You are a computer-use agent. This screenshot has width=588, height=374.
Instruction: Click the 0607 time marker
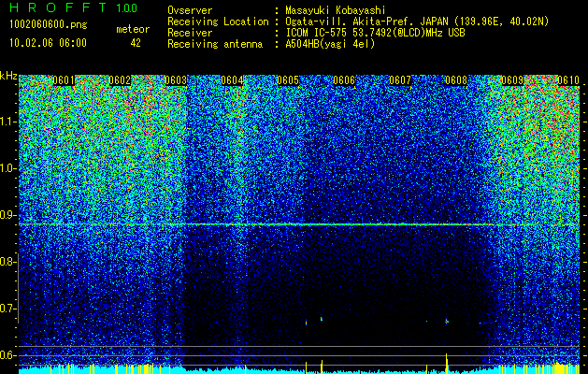400,80
